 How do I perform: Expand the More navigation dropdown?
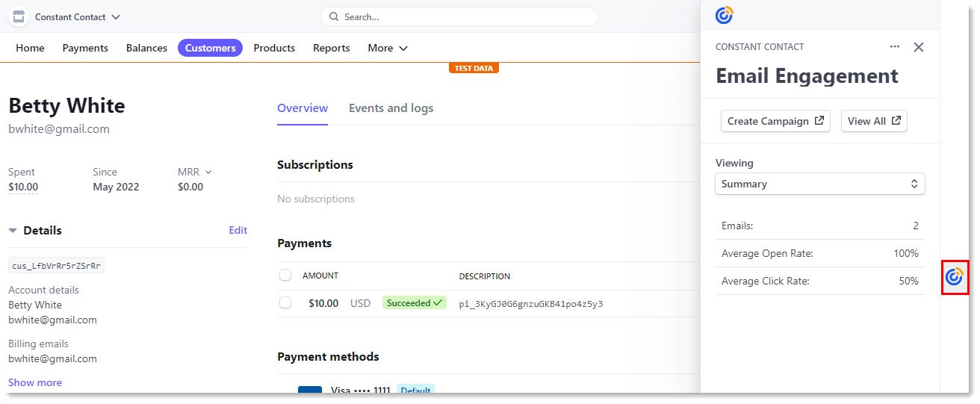(388, 48)
